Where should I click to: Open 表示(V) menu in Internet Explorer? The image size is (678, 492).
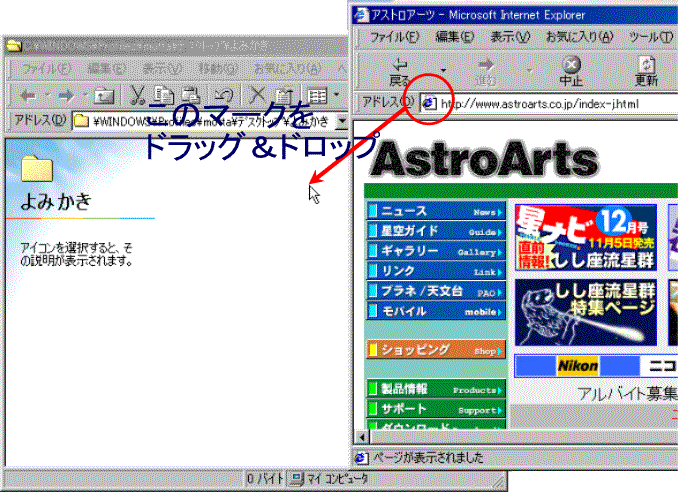coord(510,37)
